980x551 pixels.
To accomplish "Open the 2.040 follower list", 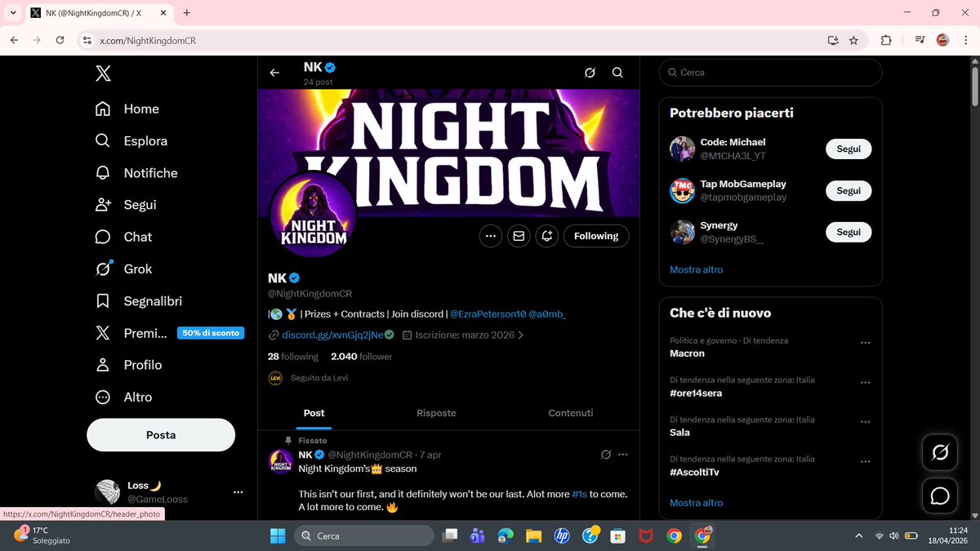I will 361,357.
